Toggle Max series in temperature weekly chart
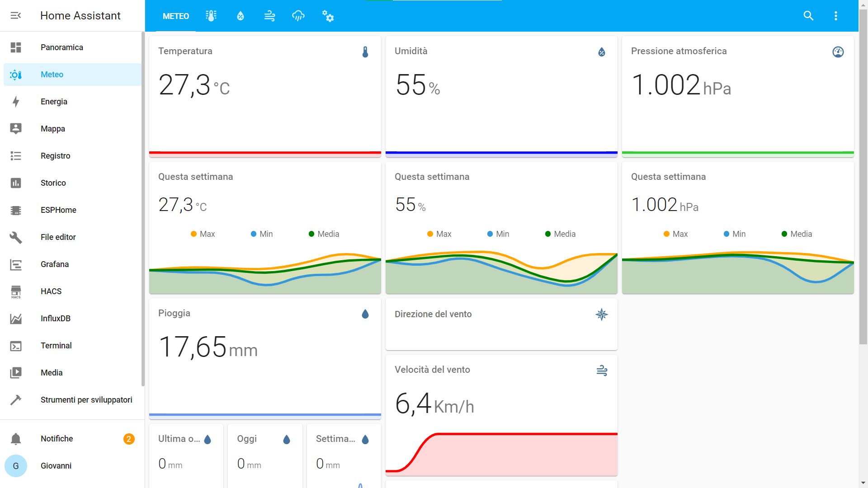Screen dimensions: 868x488 pyautogui.click(x=203, y=234)
